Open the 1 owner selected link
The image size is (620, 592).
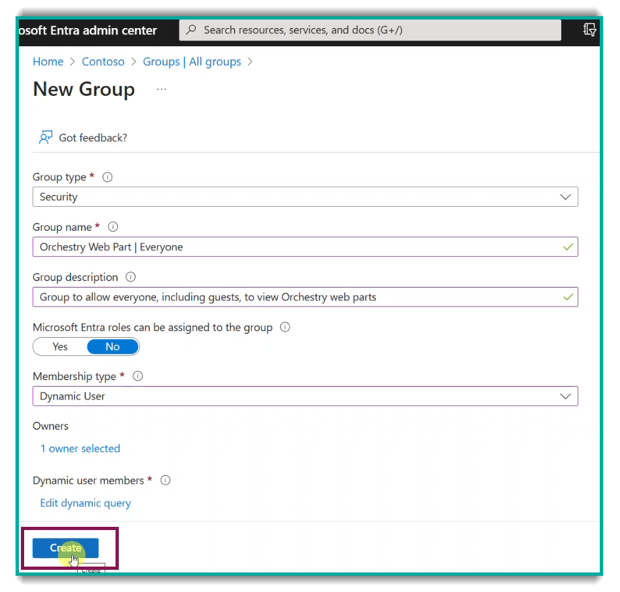(80, 449)
